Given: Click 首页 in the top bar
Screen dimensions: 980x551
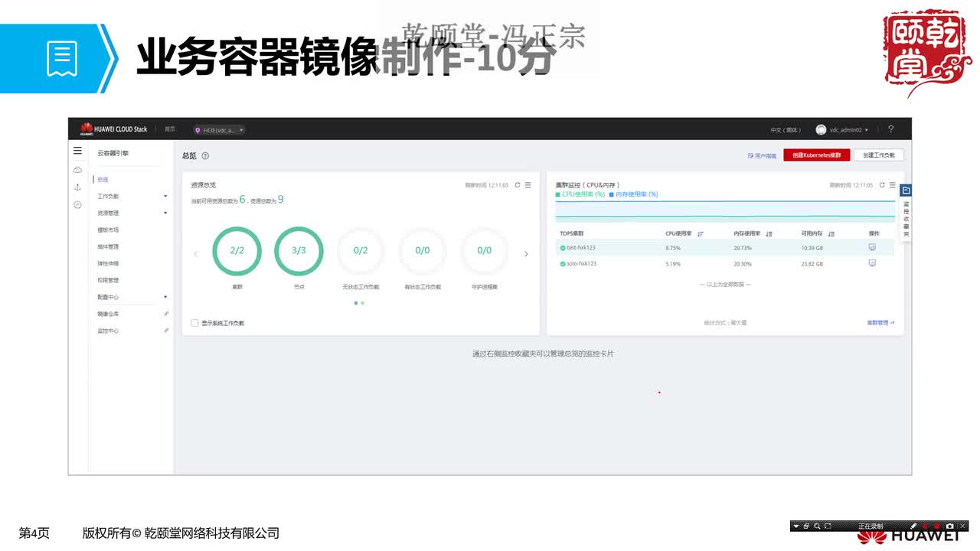Looking at the screenshot, I should click(x=170, y=129).
